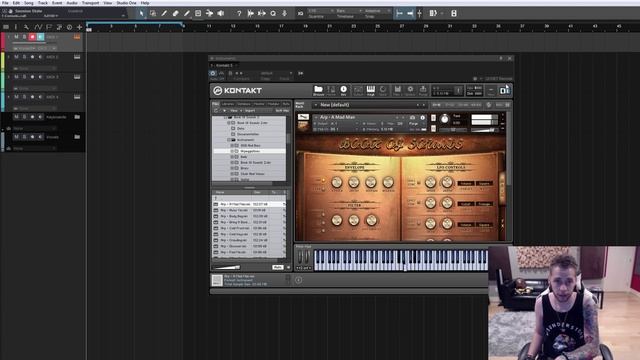Click the wrench icon above track list
The image size is (640, 360).
point(27,27)
